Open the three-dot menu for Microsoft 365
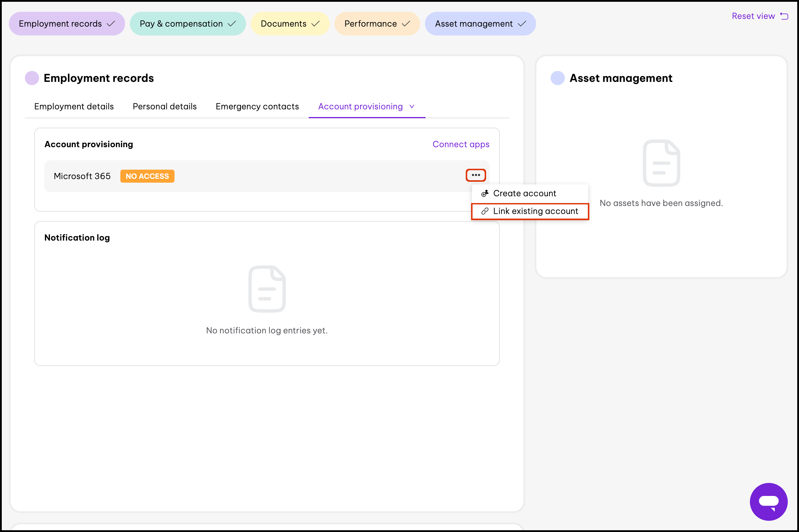The width and height of the screenshot is (799, 532). (x=475, y=175)
